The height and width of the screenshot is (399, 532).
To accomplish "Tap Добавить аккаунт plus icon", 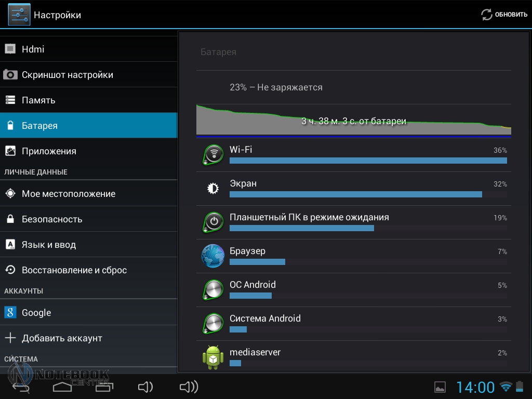I will click(x=10, y=338).
